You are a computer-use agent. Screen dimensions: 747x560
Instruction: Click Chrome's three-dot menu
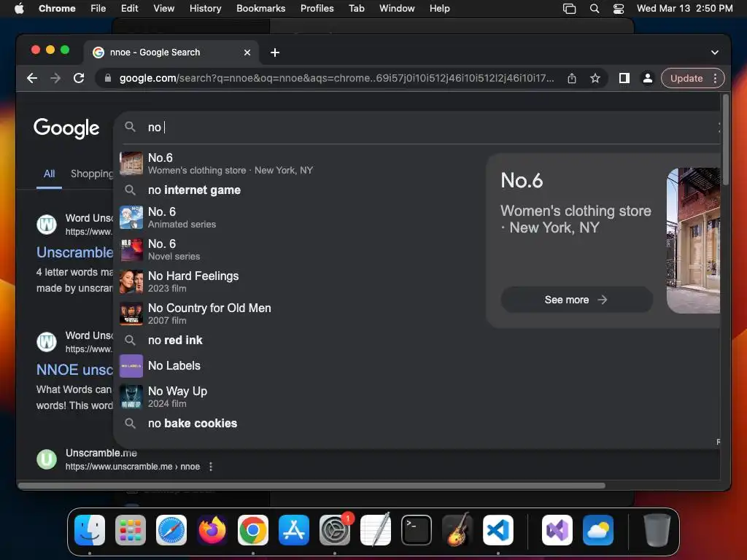[x=715, y=78]
